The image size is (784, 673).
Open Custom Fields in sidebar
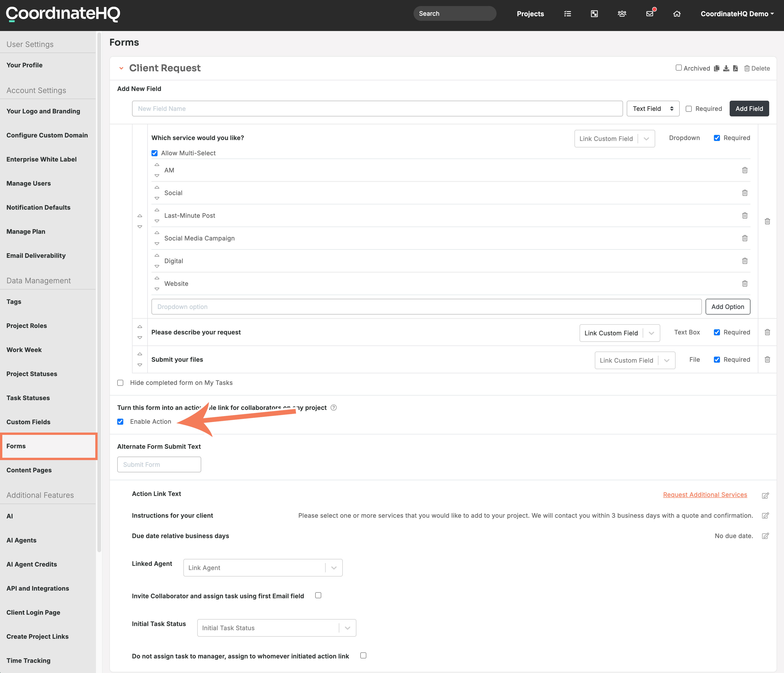tap(28, 422)
